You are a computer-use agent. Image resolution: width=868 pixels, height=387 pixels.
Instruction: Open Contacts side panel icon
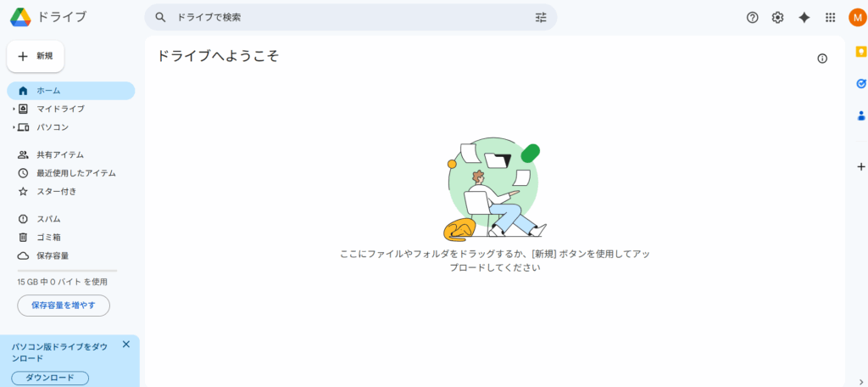pos(861,116)
